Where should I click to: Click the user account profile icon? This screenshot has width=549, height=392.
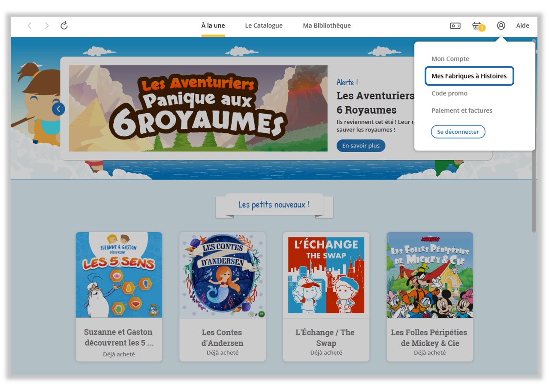point(501,26)
